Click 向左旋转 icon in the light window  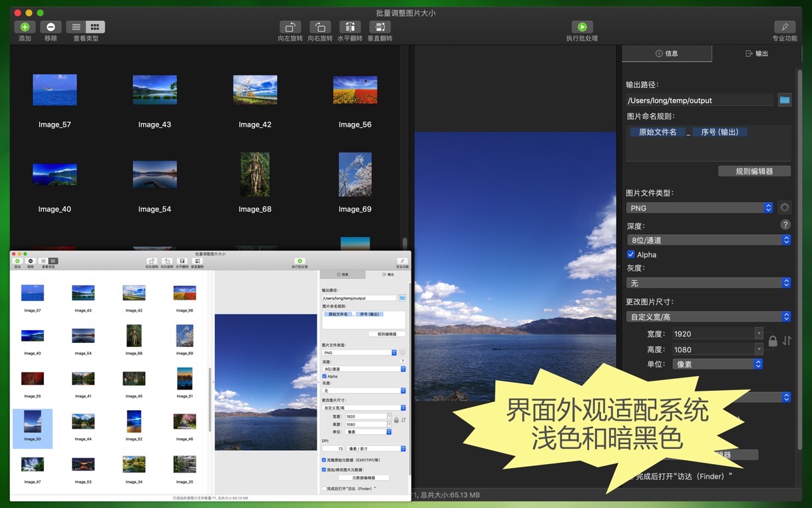click(x=152, y=261)
